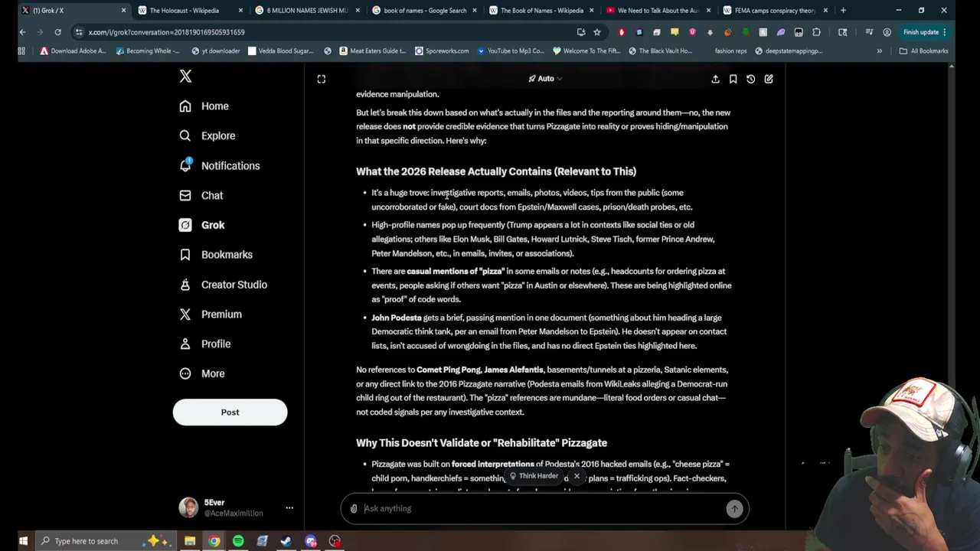Image resolution: width=980 pixels, height=551 pixels.
Task: Open account options beside @AceMaximillion
Action: coord(289,508)
